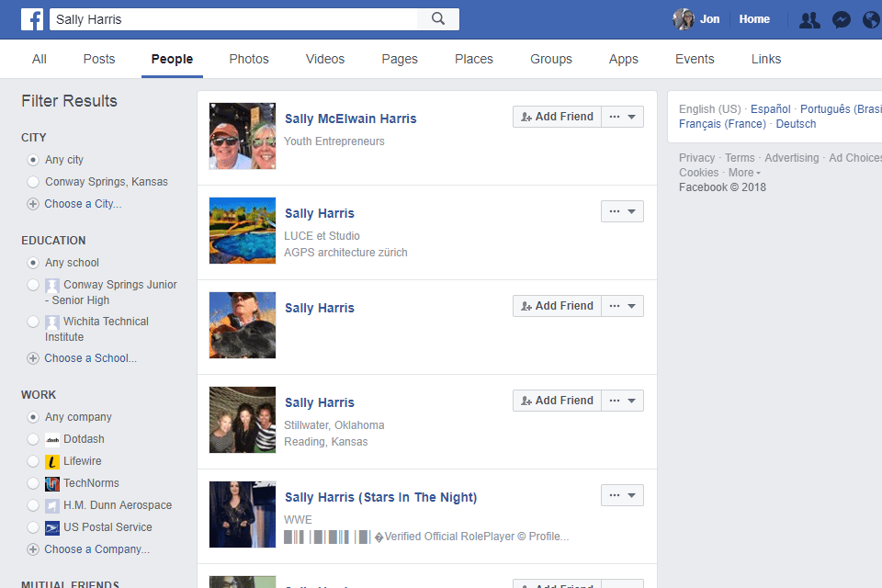
Task: Click the search magnifier button
Action: 438,19
